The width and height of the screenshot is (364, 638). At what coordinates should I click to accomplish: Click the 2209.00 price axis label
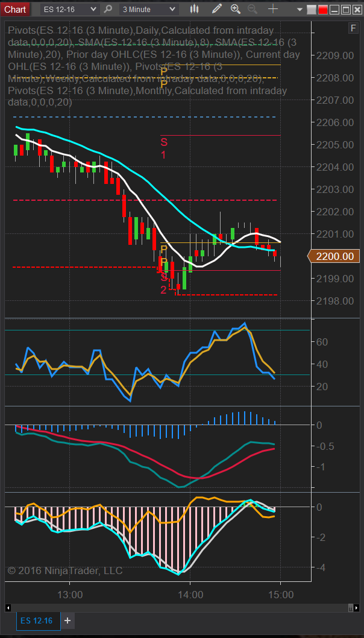click(334, 55)
